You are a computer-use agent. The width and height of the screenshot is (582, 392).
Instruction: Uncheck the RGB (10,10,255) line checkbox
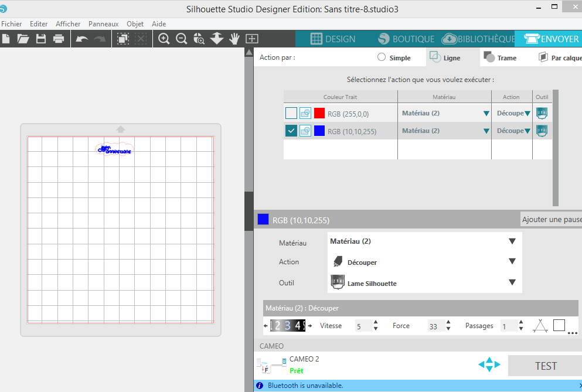(291, 131)
